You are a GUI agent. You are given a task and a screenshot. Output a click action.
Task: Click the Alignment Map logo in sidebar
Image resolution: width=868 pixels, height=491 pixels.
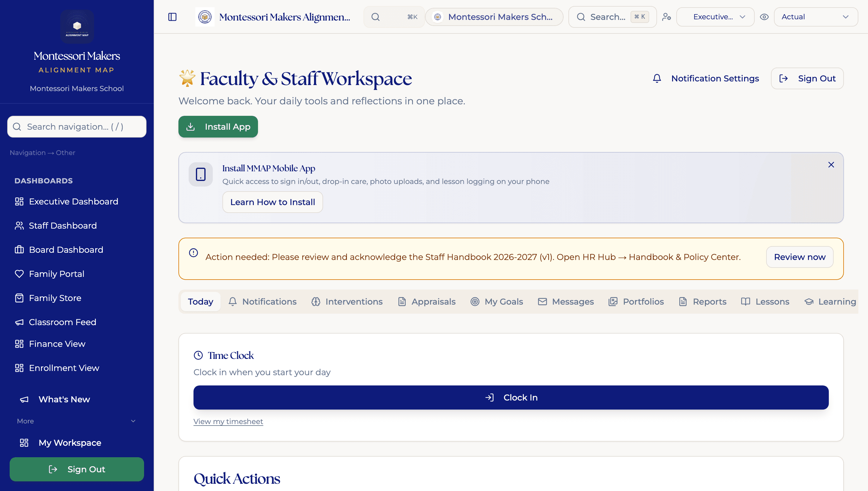coord(77,26)
